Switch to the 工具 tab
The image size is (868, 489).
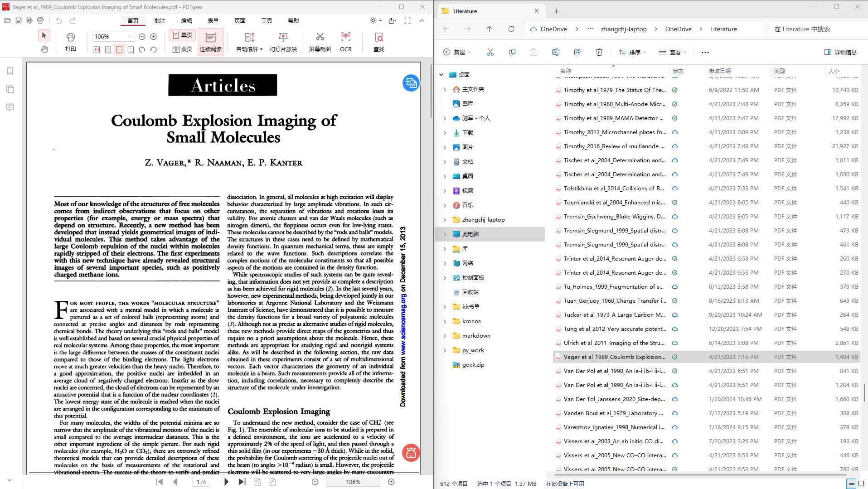(x=267, y=20)
